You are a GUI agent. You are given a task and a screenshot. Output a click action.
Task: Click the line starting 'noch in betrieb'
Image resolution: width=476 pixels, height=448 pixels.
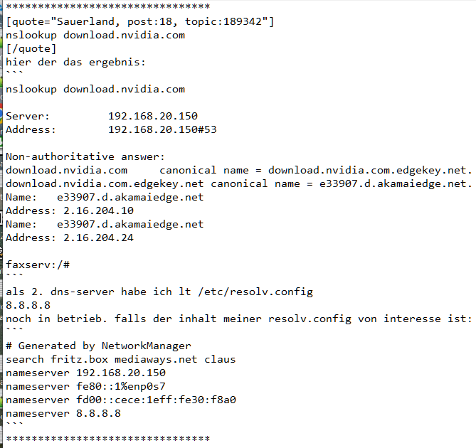[238, 319]
